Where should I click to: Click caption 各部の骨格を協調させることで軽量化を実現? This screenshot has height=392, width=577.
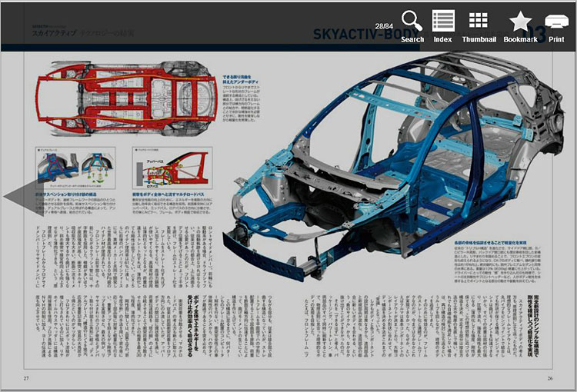[490, 243]
